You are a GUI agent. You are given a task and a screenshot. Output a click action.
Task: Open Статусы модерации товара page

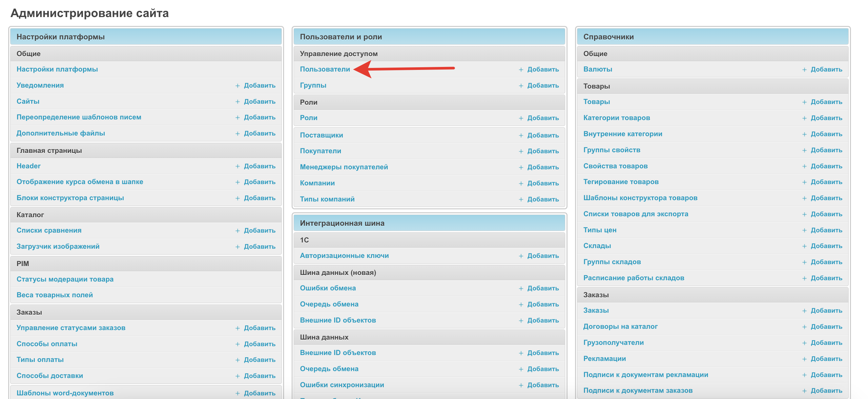point(65,279)
